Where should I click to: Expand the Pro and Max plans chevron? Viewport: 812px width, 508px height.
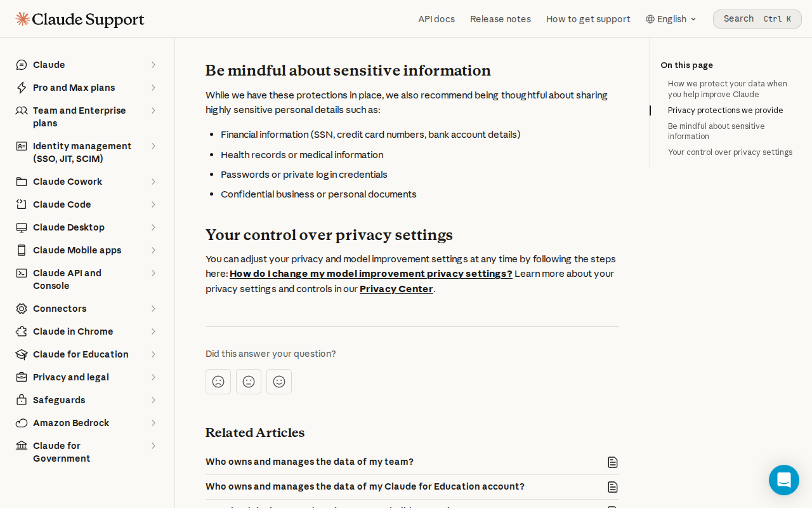tap(153, 88)
